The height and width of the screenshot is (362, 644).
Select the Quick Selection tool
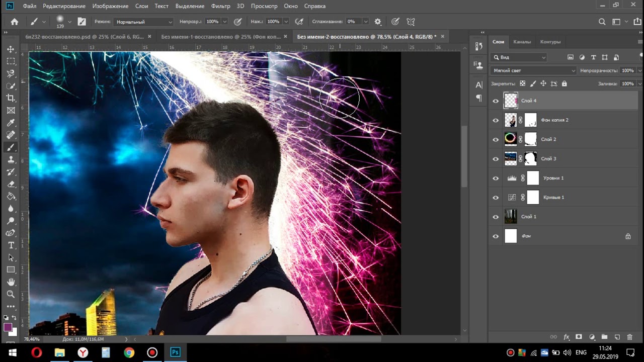pos(11,86)
